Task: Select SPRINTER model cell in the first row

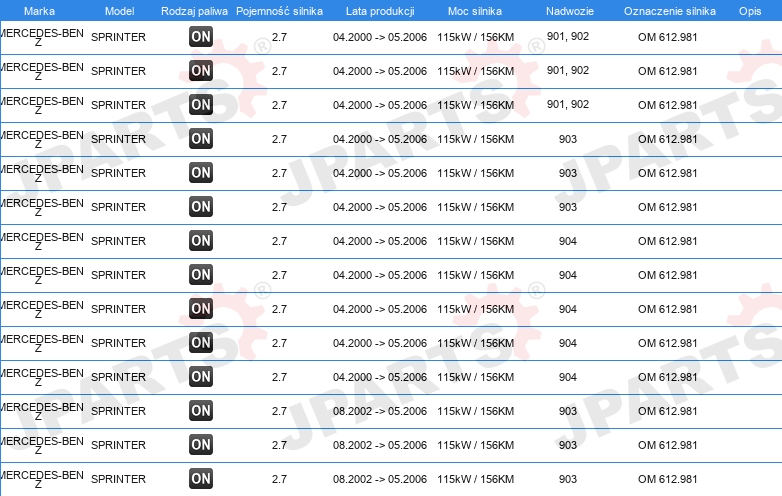Action: click(x=118, y=37)
